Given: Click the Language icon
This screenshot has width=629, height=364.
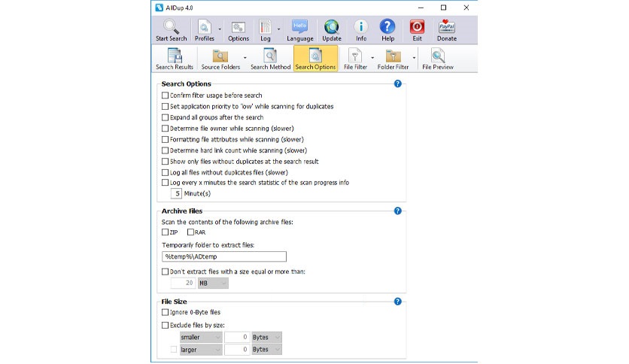Looking at the screenshot, I should (299, 27).
